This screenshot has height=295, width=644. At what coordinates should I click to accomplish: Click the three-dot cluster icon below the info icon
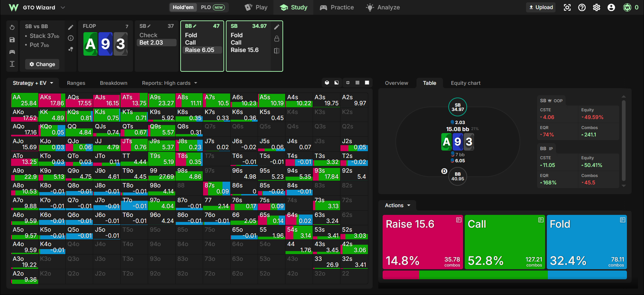click(x=71, y=49)
